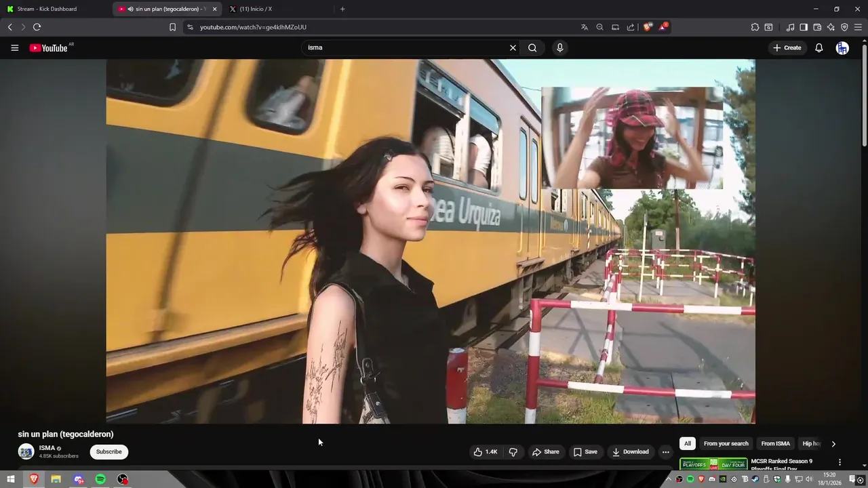Open site information for youtube.com

click(x=190, y=27)
